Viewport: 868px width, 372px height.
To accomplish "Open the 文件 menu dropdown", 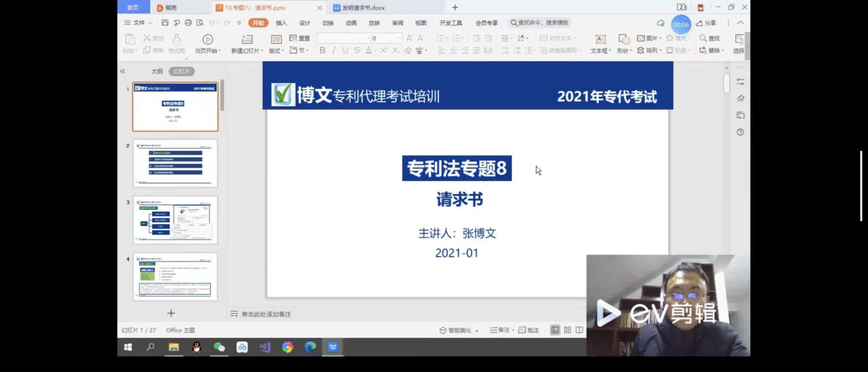I will (139, 23).
